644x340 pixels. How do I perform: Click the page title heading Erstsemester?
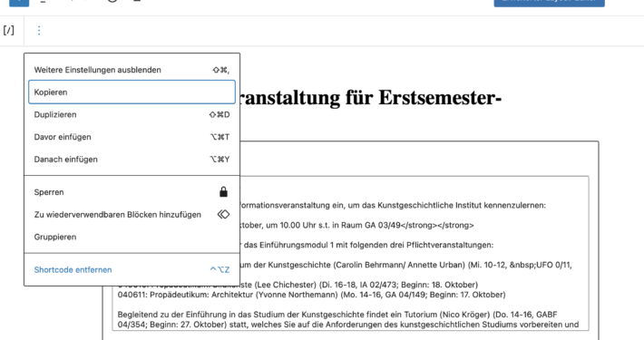click(371, 98)
